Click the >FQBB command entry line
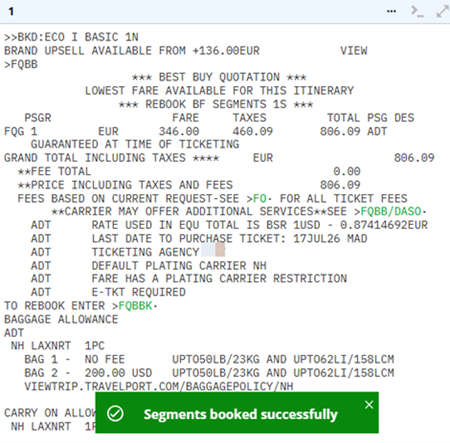This screenshot has width=450, height=443. click(21, 64)
